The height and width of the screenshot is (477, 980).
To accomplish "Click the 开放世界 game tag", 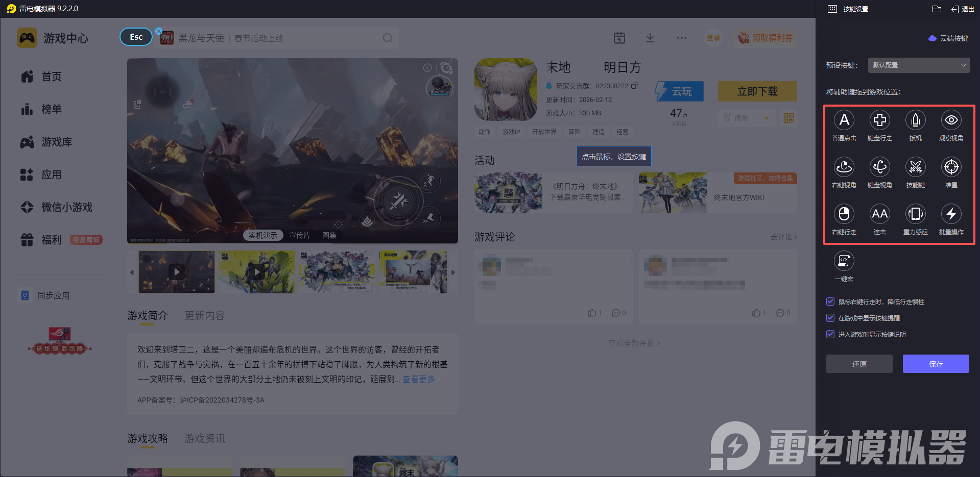I will (544, 132).
